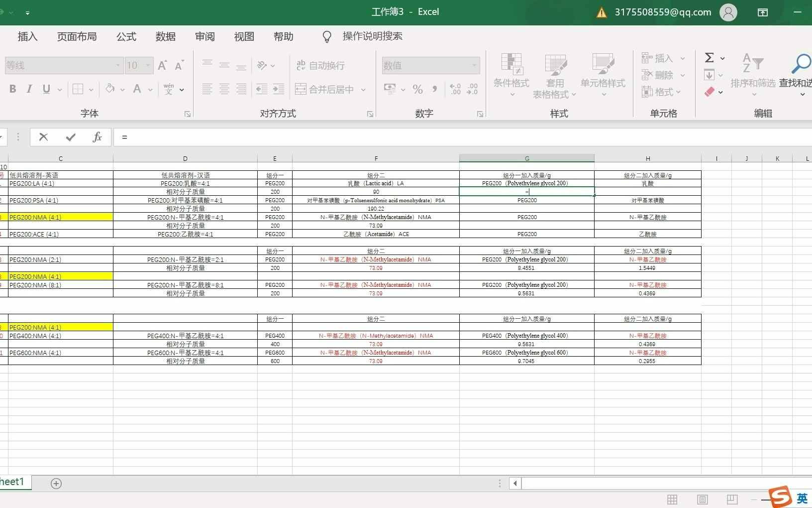This screenshot has width=812, height=508.
Task: Click the insert function fx button
Action: coord(97,137)
